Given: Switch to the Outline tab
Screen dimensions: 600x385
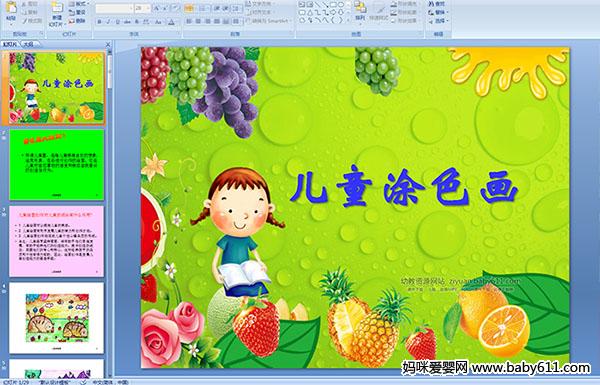Looking at the screenshot, I should pyautogui.click(x=28, y=44).
